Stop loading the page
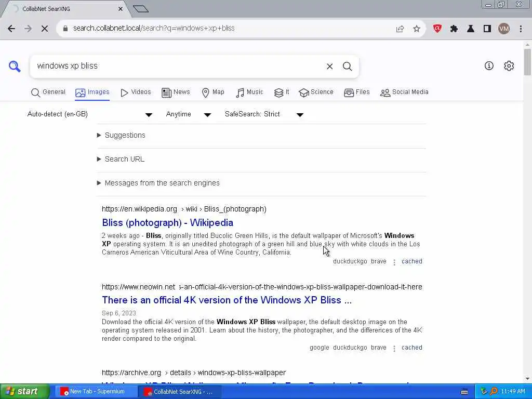 (x=45, y=29)
